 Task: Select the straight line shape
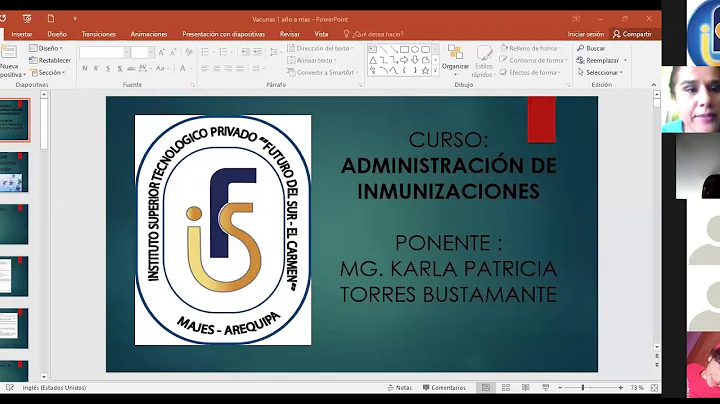pyautogui.click(x=383, y=49)
